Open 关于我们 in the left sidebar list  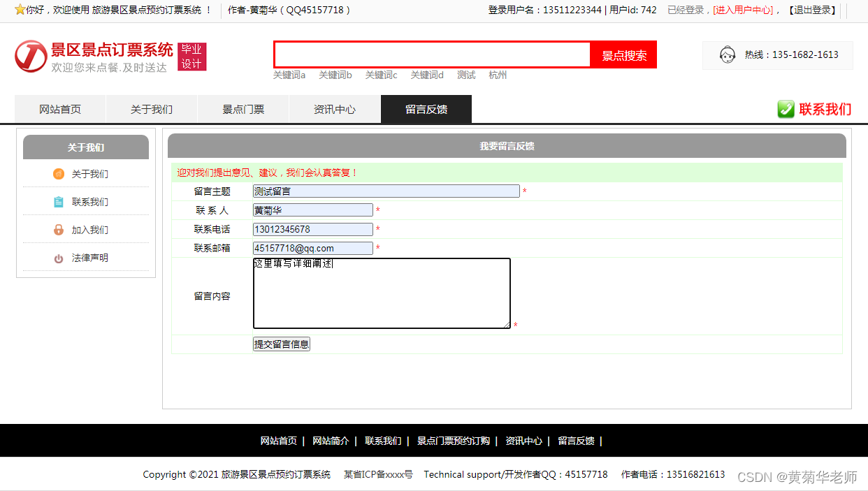90,174
